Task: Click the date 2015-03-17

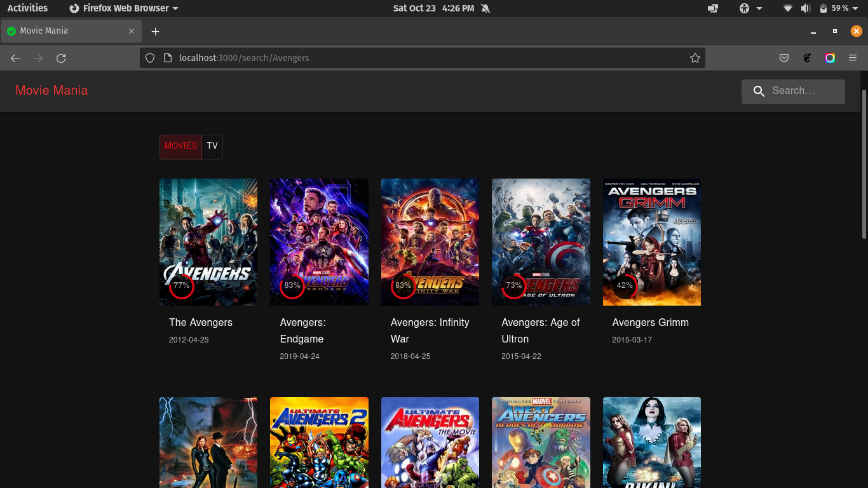Action: click(632, 340)
